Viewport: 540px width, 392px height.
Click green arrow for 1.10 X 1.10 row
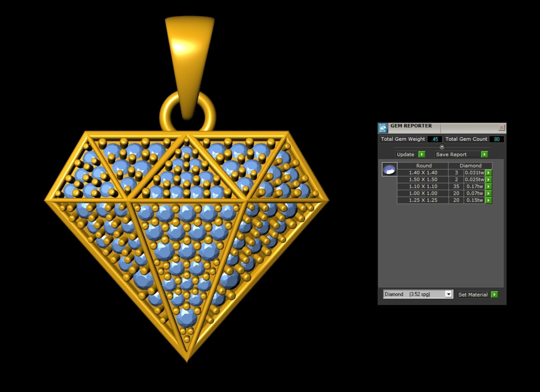[488, 187]
